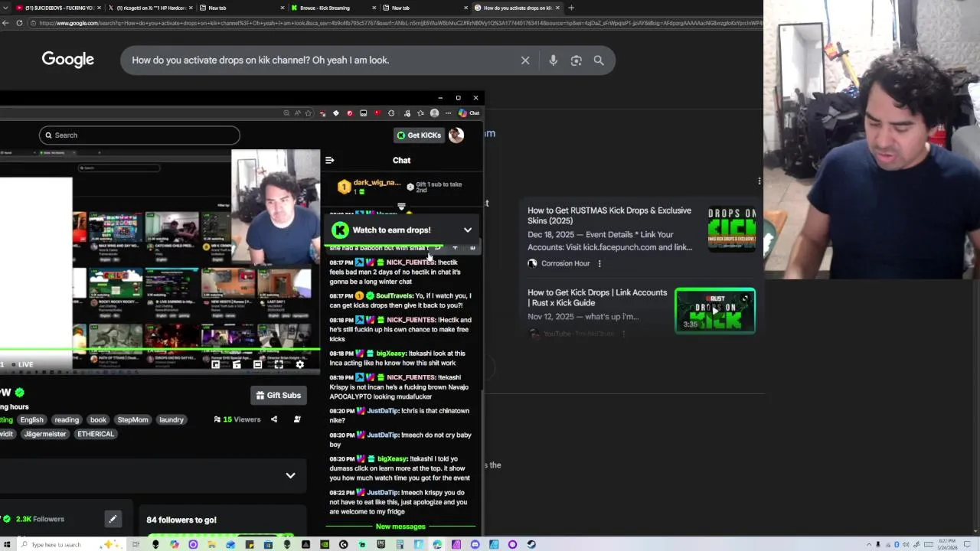Expand 'Watch to earn drops!' banner

pos(468,230)
